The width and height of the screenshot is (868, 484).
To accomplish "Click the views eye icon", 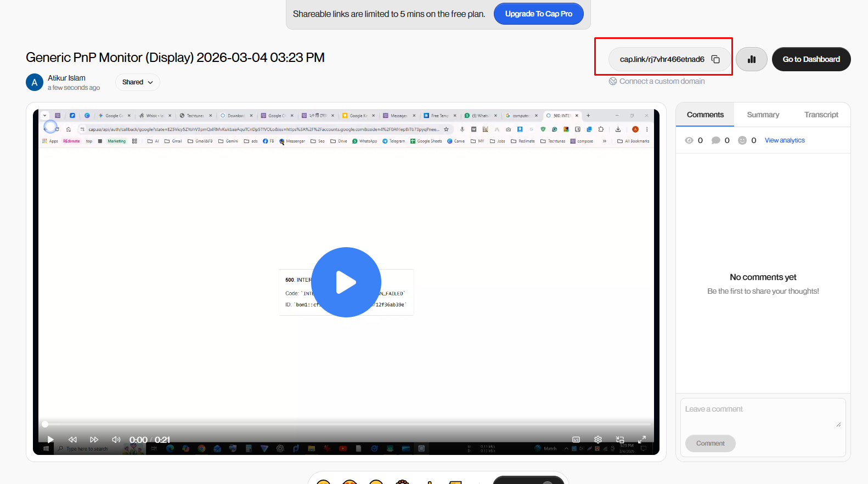I will coord(689,140).
